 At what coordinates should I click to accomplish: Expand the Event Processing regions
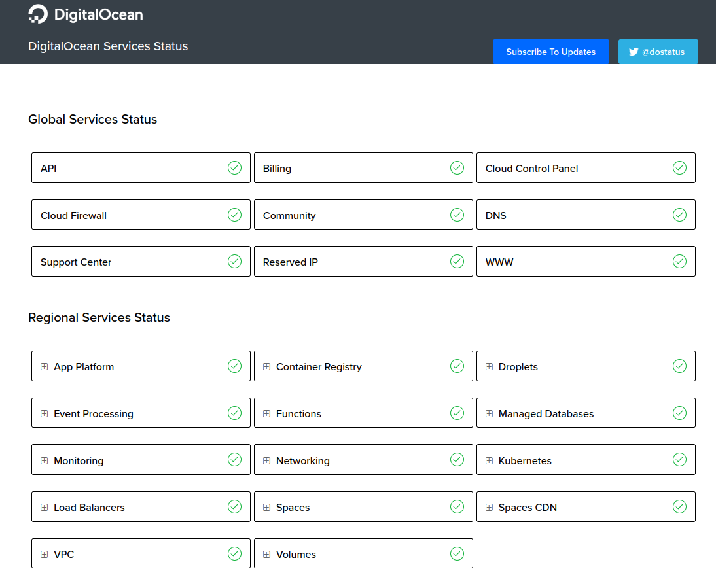click(45, 414)
